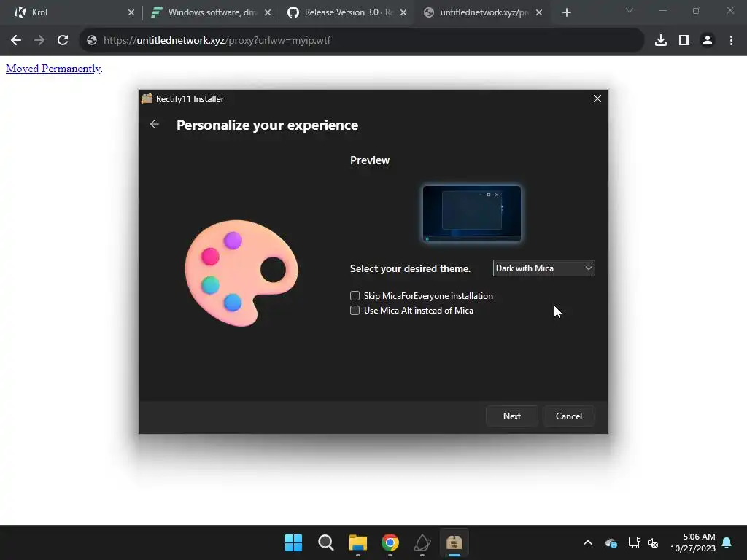747x560 pixels.
Task: Open the notifications bell
Action: tap(727, 542)
